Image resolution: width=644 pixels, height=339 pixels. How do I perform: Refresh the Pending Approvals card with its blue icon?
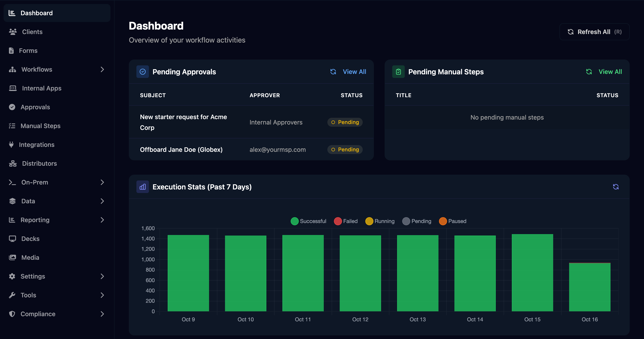tap(333, 72)
